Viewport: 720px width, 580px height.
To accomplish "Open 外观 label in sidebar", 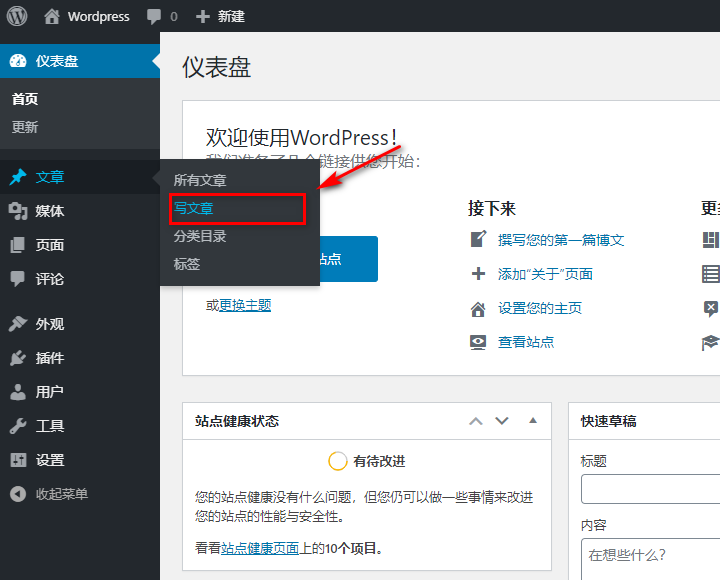I will tap(50, 324).
